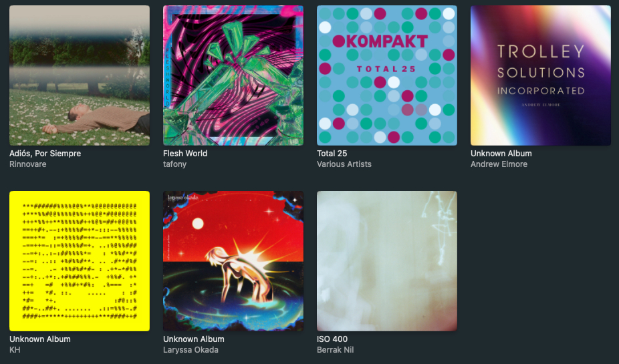Click the ISO 400 album title
This screenshot has width=619, height=364.
(332, 339)
